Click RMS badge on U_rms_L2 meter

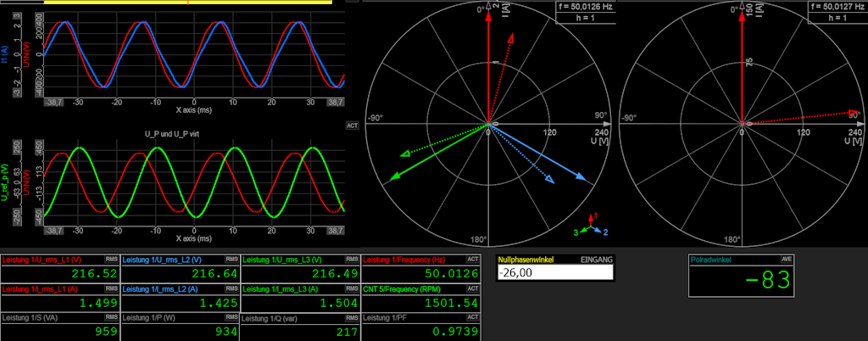231,259
